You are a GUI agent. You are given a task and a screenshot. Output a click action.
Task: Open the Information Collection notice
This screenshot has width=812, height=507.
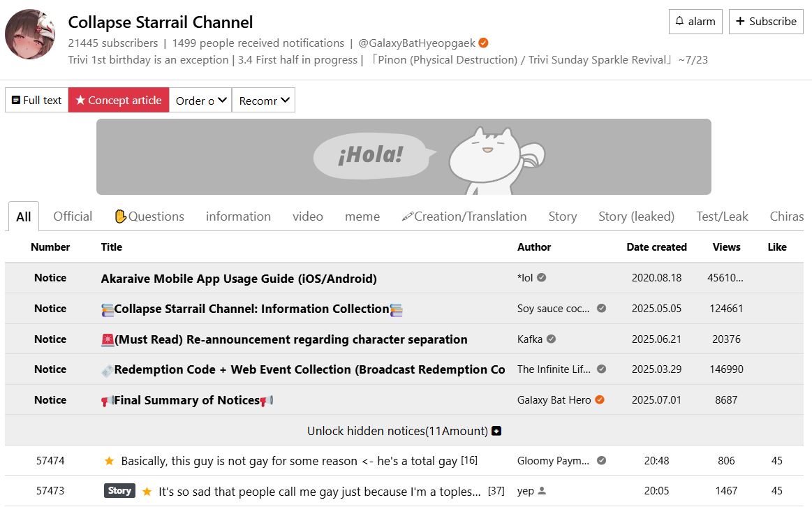(x=251, y=309)
